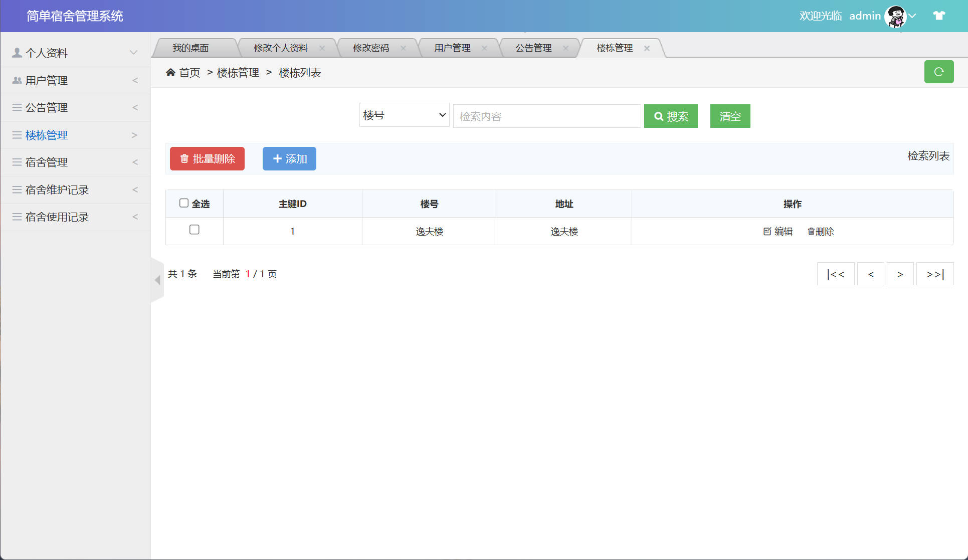The height and width of the screenshot is (560, 968).
Task: Switch to the 我的桌面 tab
Action: point(191,48)
